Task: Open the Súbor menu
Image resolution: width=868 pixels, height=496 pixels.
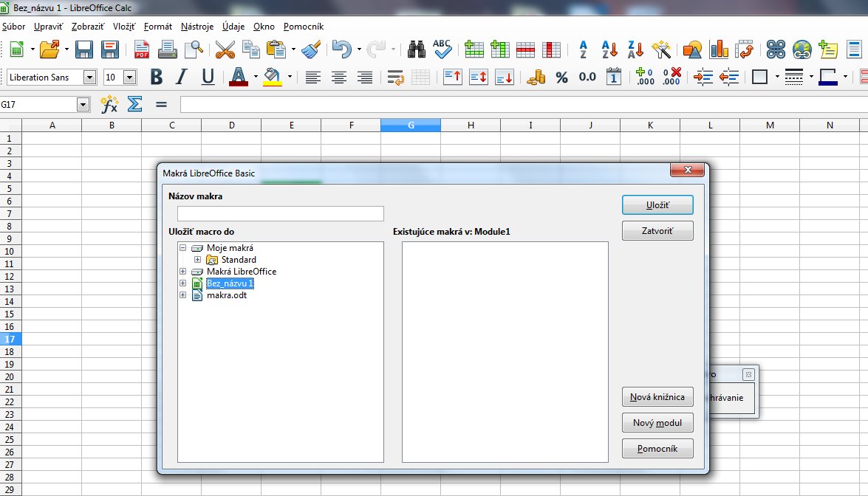Action: [x=14, y=27]
